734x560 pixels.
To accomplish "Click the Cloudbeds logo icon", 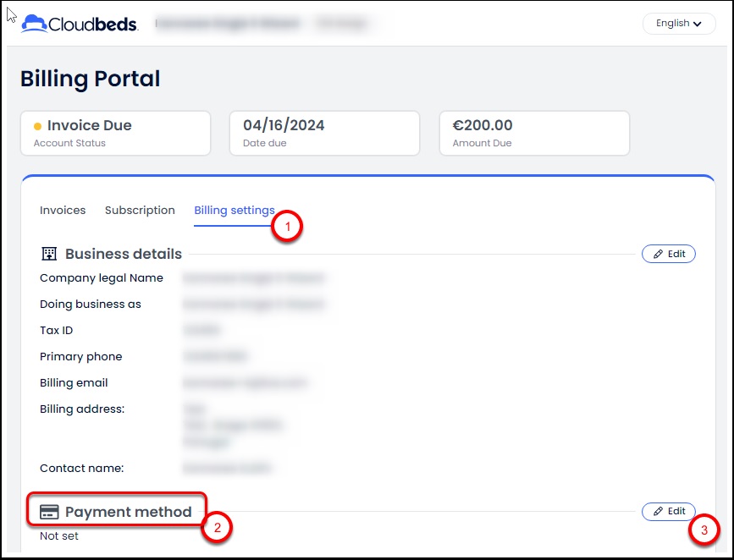I will [35, 23].
